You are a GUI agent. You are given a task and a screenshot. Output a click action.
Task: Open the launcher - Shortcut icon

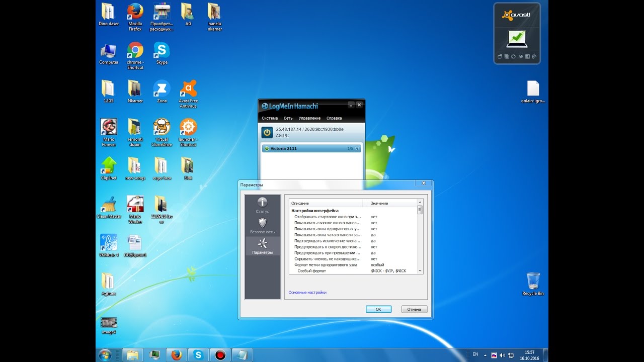click(188, 132)
